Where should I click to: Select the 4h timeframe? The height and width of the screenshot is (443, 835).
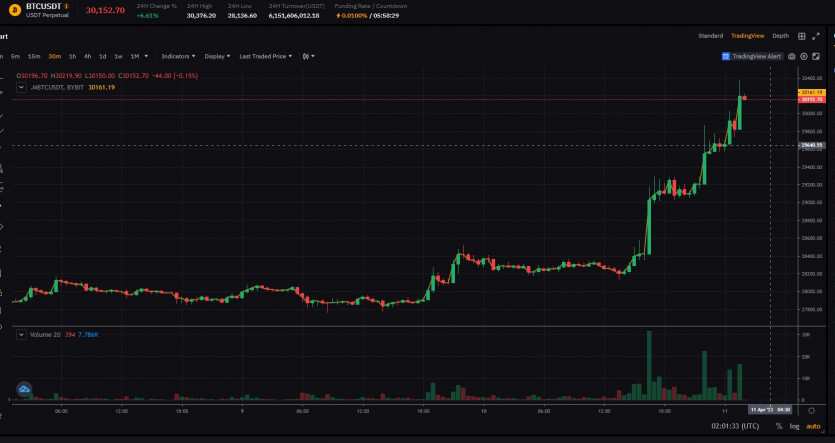[x=87, y=56]
